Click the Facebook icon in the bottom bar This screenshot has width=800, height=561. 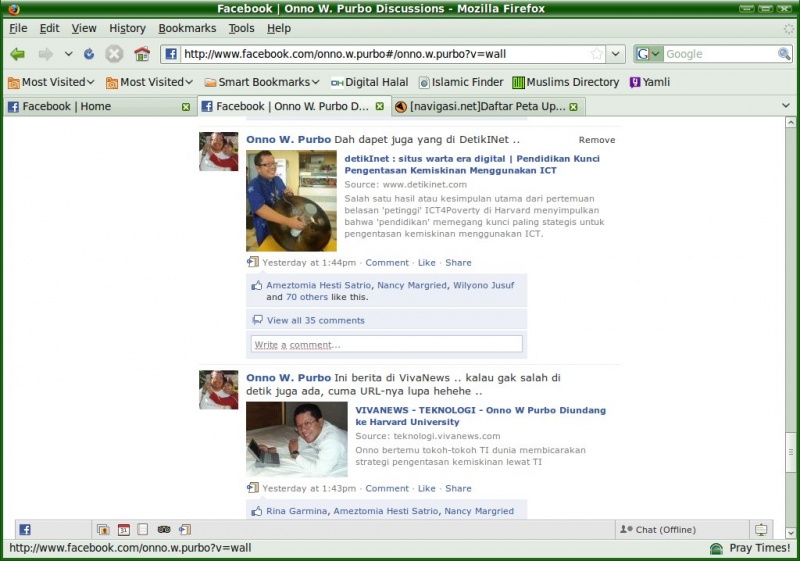pos(25,529)
